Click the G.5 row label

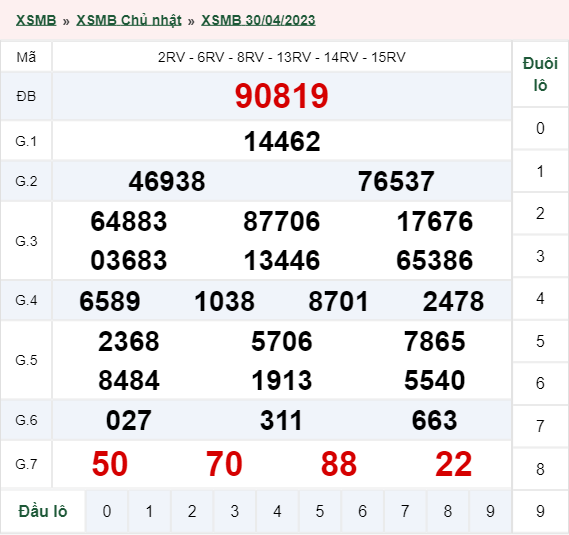[26, 360]
